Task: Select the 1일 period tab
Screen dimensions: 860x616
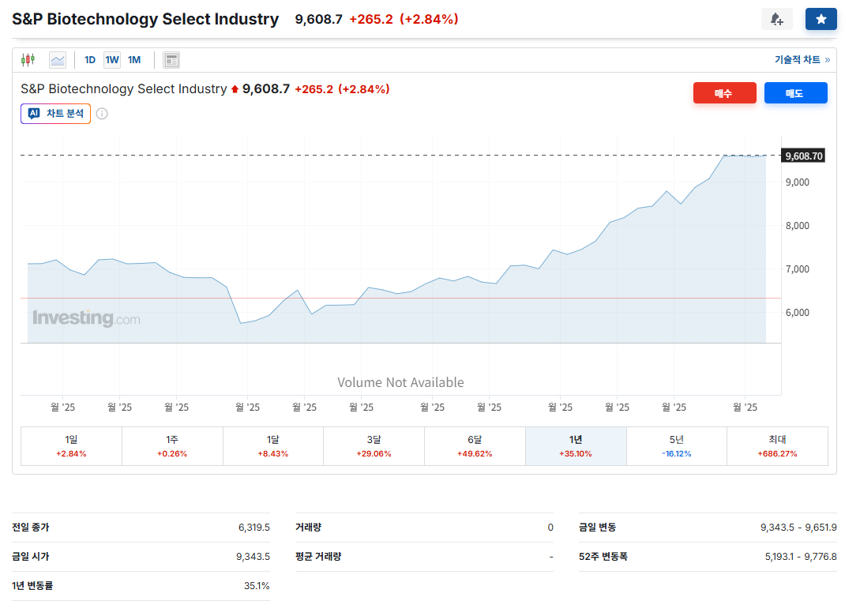Action: [71, 446]
